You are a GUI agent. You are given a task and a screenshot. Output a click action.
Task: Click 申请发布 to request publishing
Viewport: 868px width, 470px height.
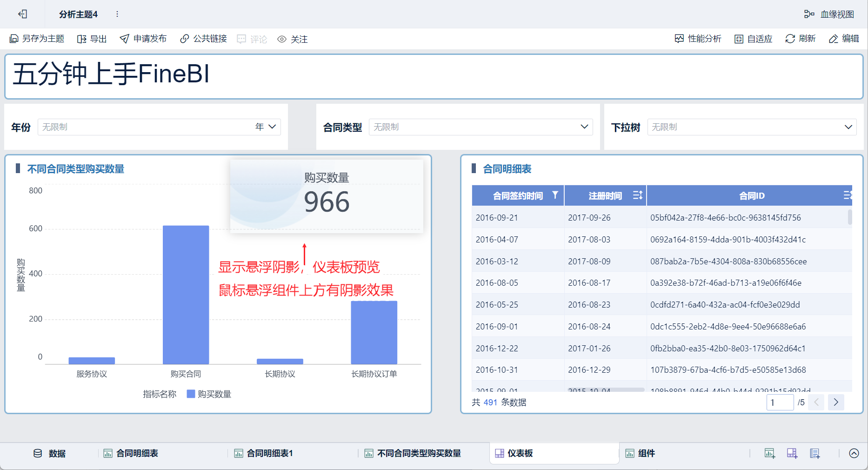click(143, 39)
